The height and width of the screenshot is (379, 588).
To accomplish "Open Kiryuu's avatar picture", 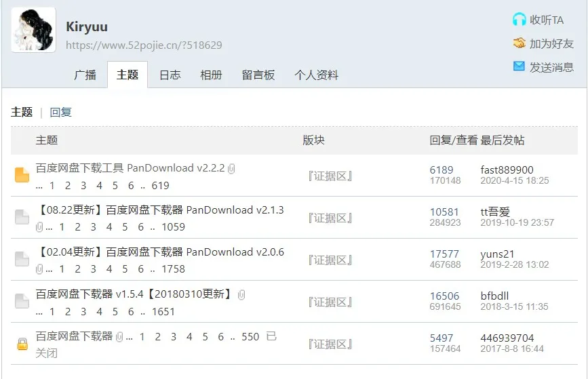I will pos(33,30).
